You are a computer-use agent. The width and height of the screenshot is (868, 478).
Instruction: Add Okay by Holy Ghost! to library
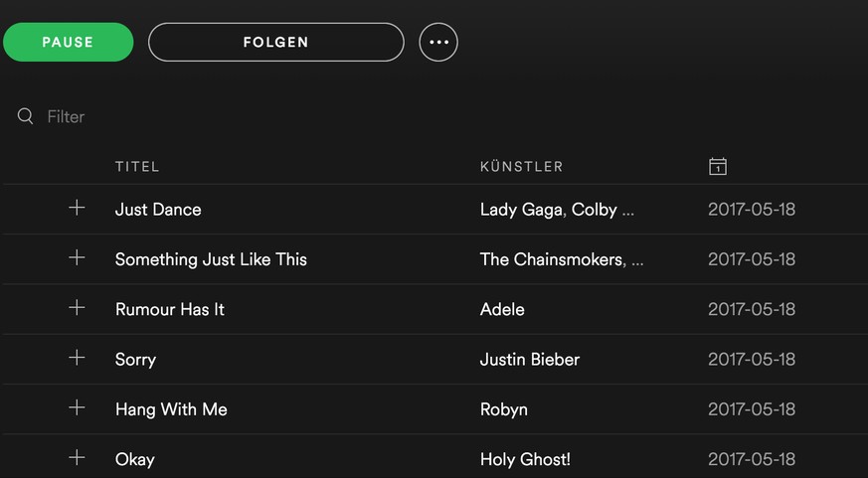(77, 457)
